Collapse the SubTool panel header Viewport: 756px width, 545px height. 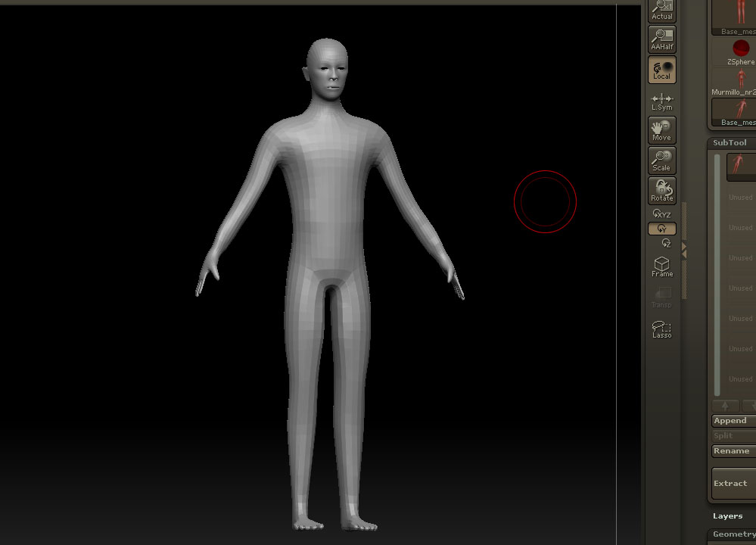(x=732, y=143)
